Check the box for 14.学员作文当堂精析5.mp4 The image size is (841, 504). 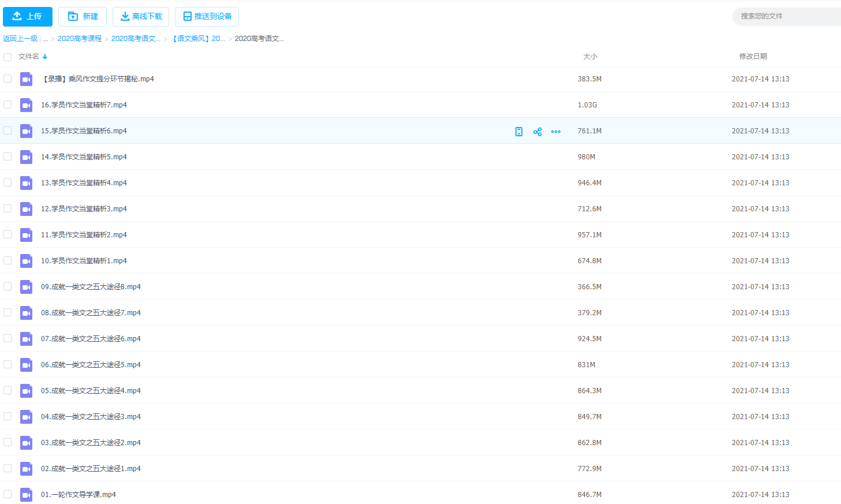(x=8, y=156)
